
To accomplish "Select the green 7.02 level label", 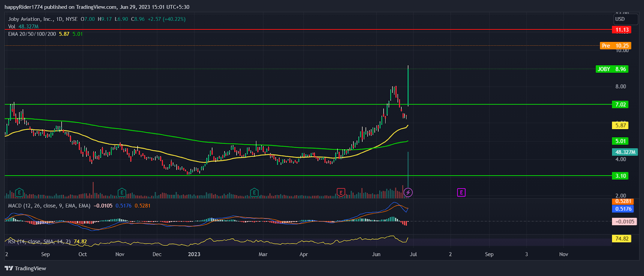I will pyautogui.click(x=620, y=105).
